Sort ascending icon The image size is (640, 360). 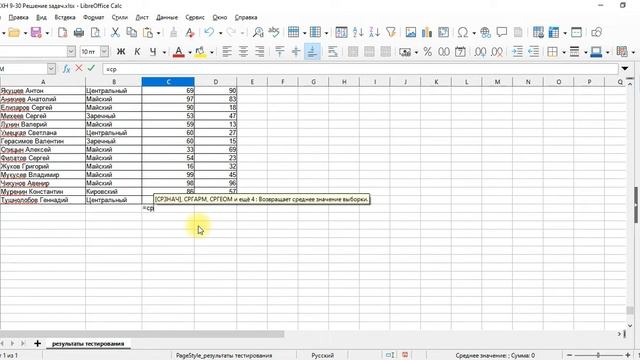pos(358,32)
